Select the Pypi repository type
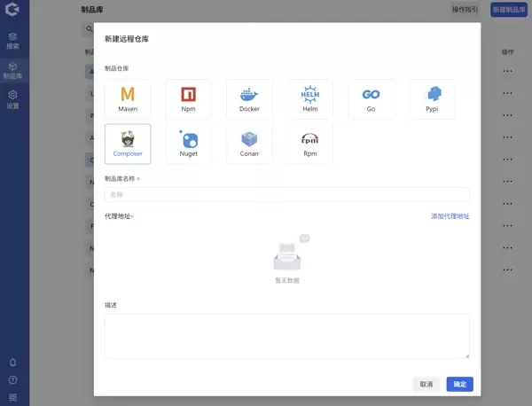The width and height of the screenshot is (532, 406). pos(432,99)
